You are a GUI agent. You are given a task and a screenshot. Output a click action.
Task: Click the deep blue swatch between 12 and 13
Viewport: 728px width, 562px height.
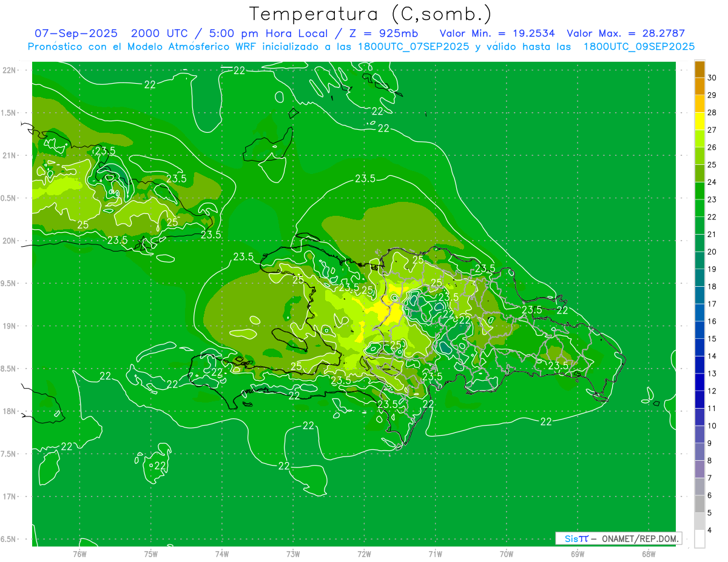pyautogui.click(x=699, y=382)
